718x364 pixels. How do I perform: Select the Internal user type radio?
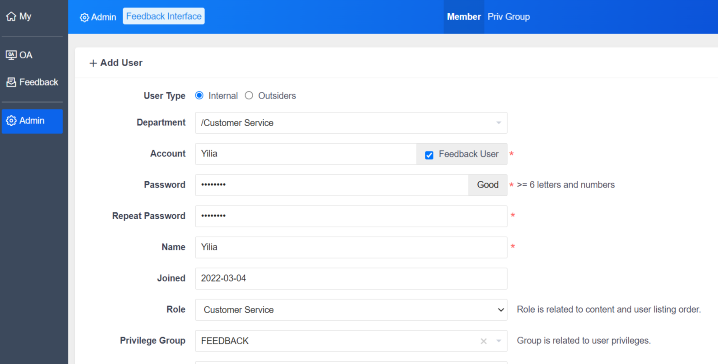(199, 95)
